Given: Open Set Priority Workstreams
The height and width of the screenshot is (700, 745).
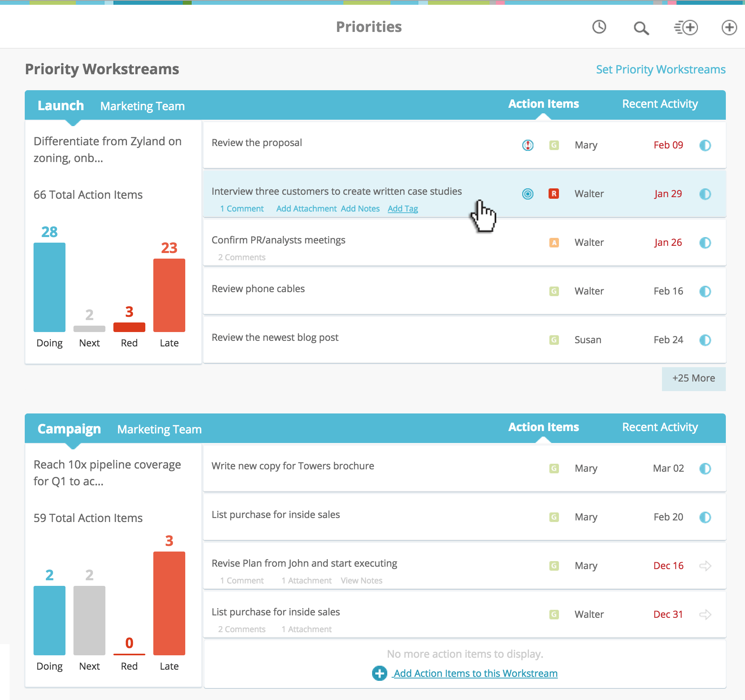Looking at the screenshot, I should point(660,69).
